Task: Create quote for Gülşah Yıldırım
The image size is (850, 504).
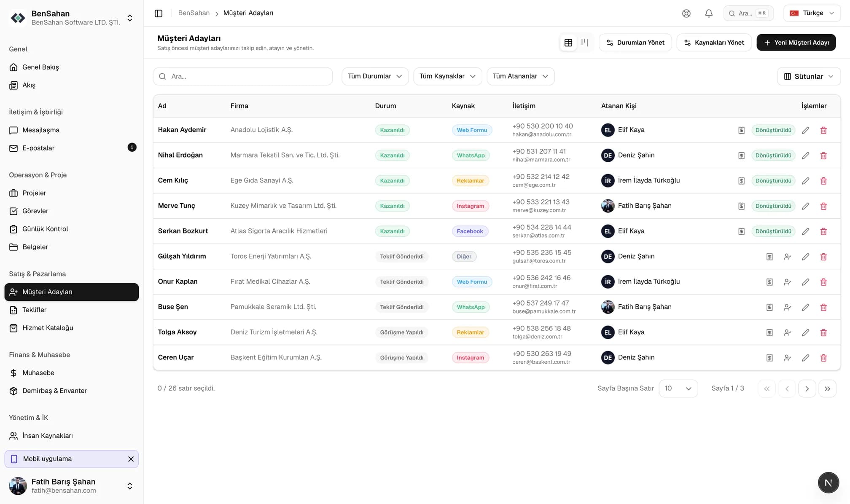Action: click(769, 257)
